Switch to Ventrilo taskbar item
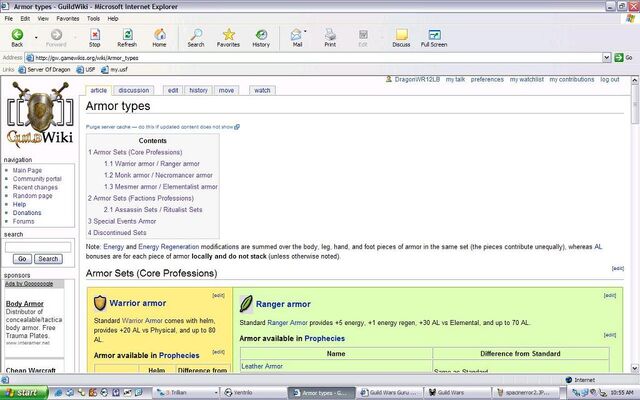This screenshot has height=400, width=640. [x=254, y=393]
